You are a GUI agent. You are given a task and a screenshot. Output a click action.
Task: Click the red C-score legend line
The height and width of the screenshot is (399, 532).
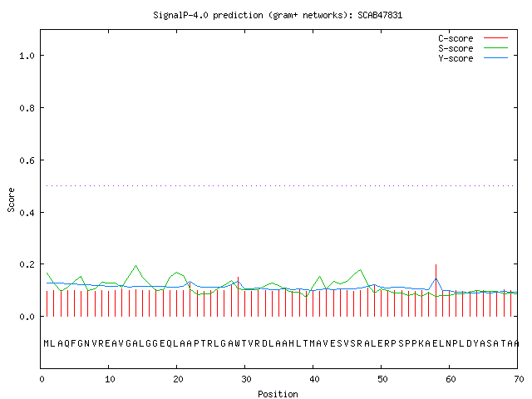[x=495, y=38]
